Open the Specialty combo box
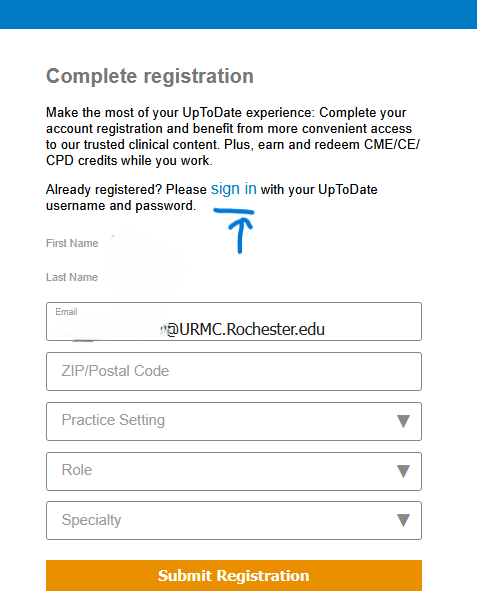Image resolution: width=477 pixels, height=612 pixels. point(234,521)
